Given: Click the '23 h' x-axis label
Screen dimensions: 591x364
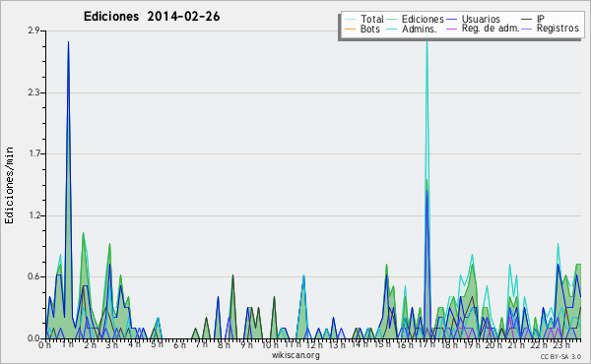Looking at the screenshot, I should click(561, 344).
